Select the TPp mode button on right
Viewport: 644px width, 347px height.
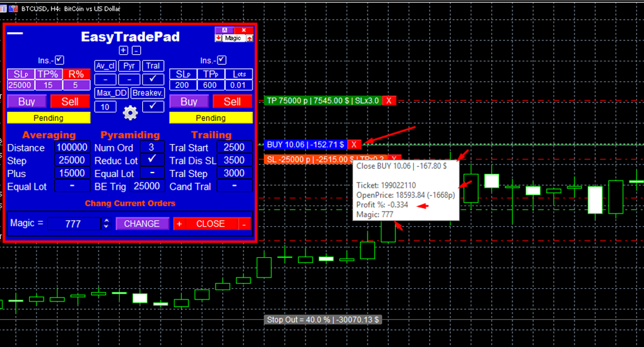click(x=211, y=74)
